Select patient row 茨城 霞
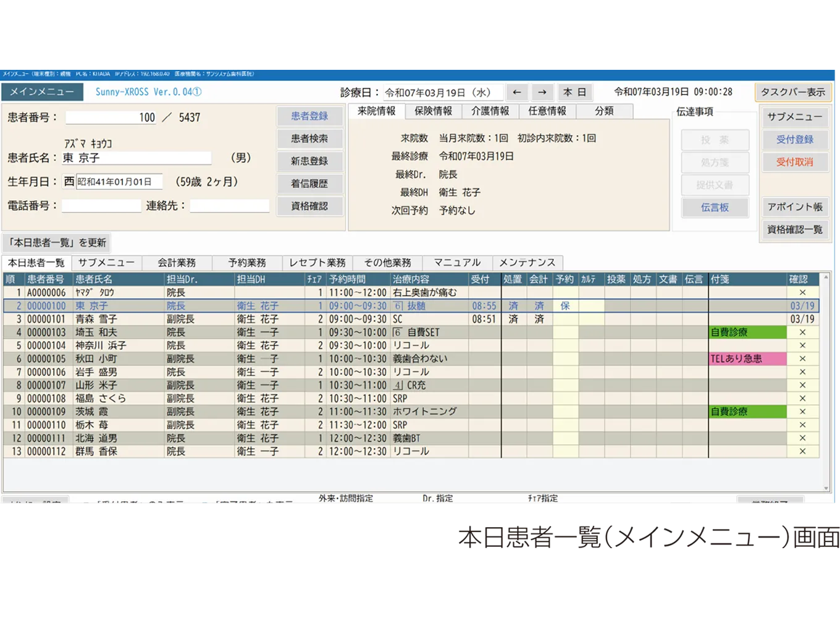 [x=411, y=412]
